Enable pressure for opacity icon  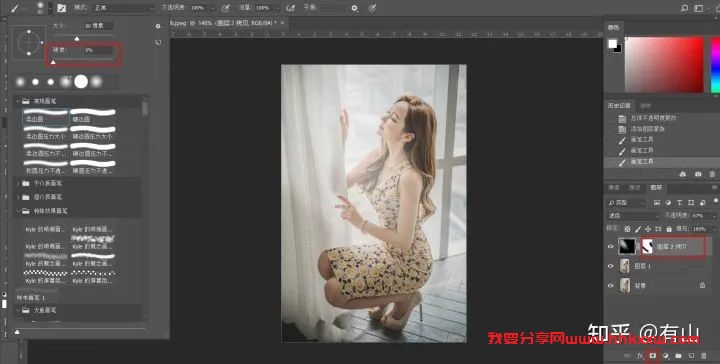click(x=225, y=8)
